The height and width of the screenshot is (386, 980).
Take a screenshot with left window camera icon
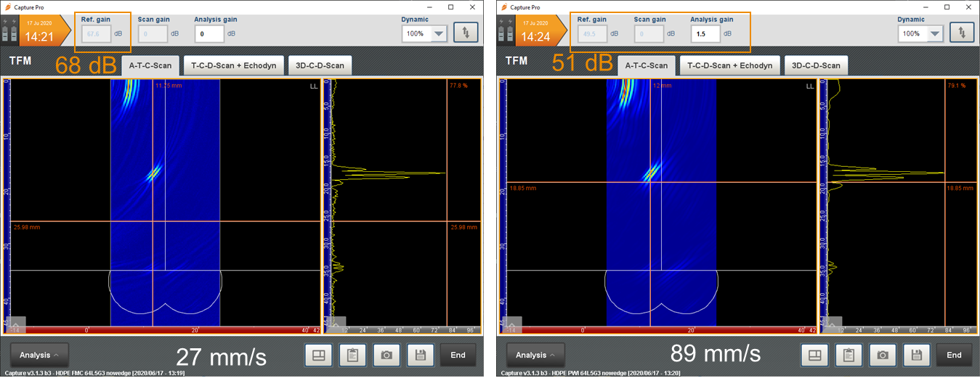(386, 355)
